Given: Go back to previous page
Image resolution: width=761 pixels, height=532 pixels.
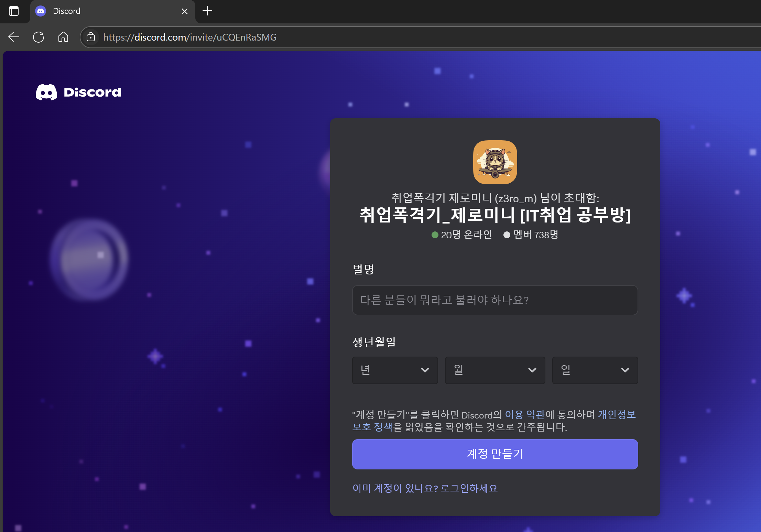Looking at the screenshot, I should (14, 37).
